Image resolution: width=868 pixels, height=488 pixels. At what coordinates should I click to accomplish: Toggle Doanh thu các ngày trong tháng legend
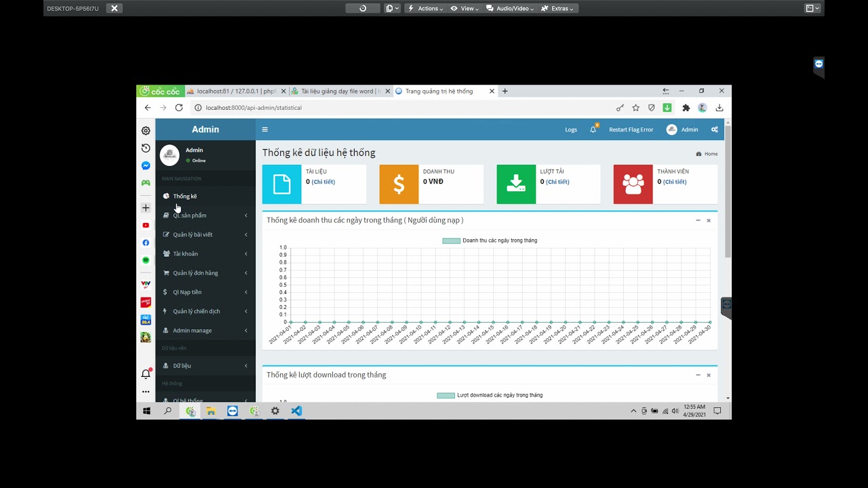click(490, 241)
